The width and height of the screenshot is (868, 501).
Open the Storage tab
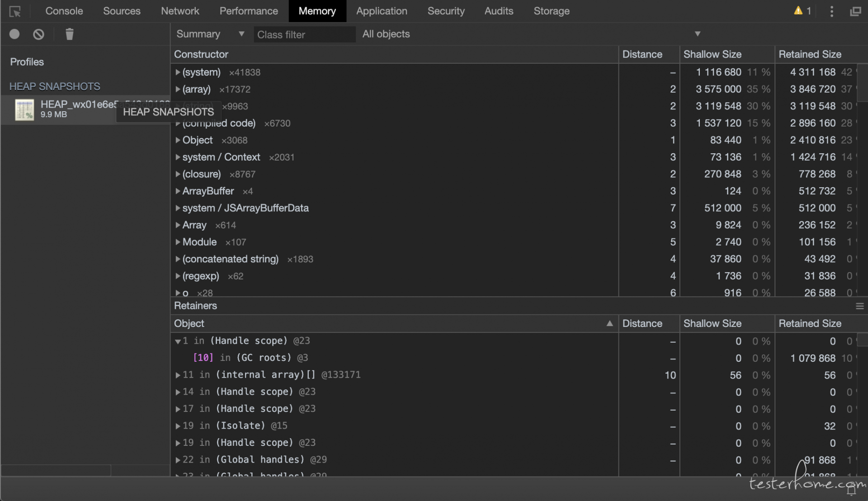click(551, 11)
